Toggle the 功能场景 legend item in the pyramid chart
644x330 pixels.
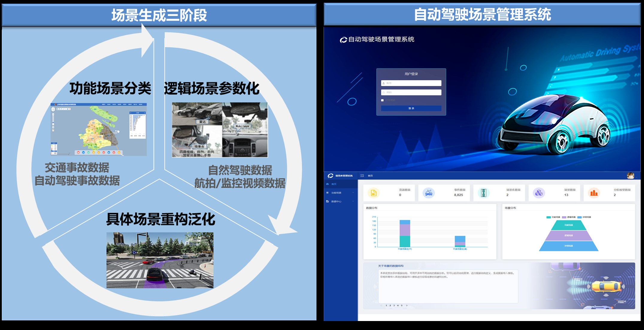tap(554, 217)
